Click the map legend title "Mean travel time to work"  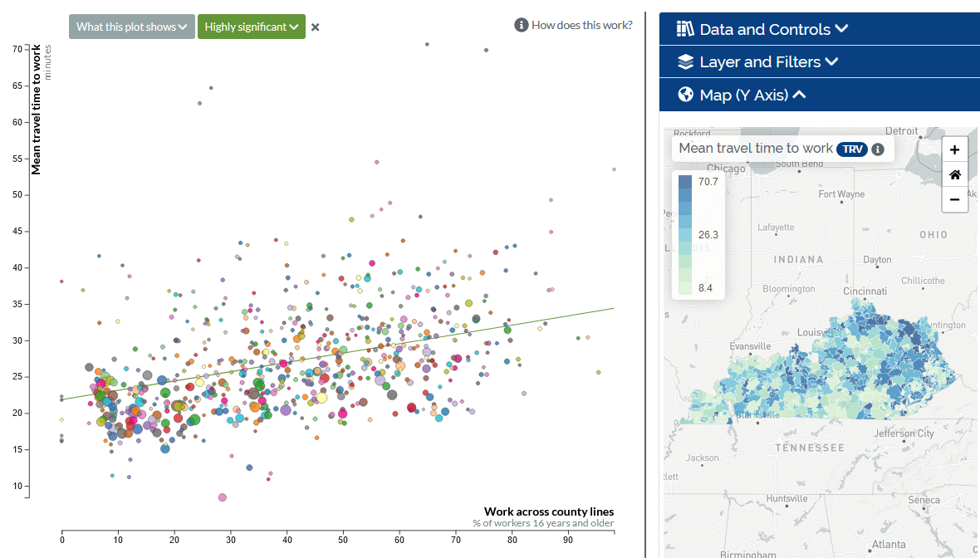coord(755,149)
